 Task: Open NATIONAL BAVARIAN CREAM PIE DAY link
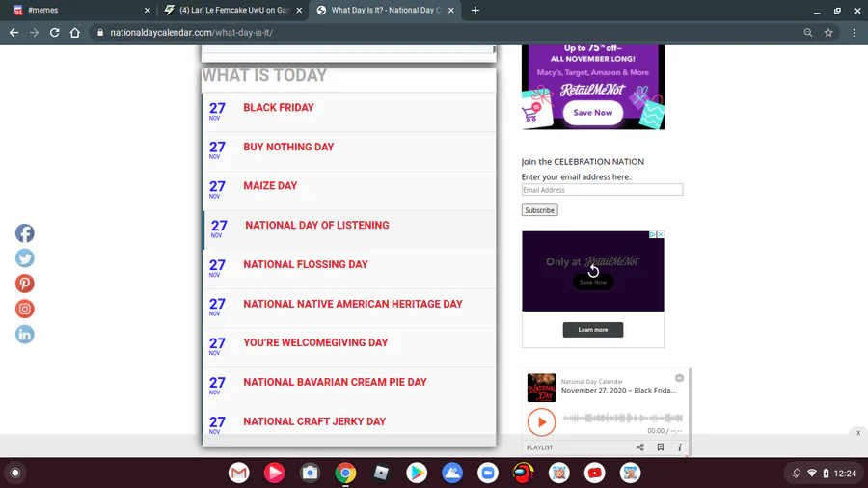335,382
